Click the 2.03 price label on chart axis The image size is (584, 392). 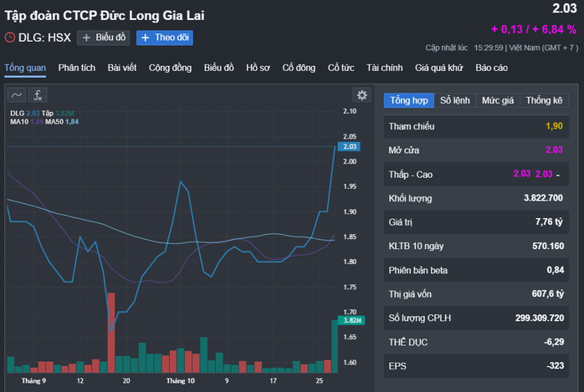(x=349, y=146)
